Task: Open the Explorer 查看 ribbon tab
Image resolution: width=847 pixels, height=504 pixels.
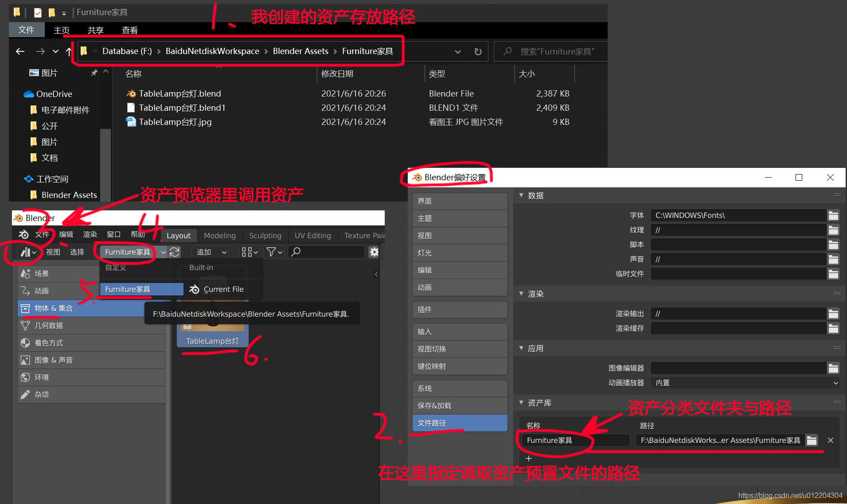Action: pyautogui.click(x=130, y=30)
